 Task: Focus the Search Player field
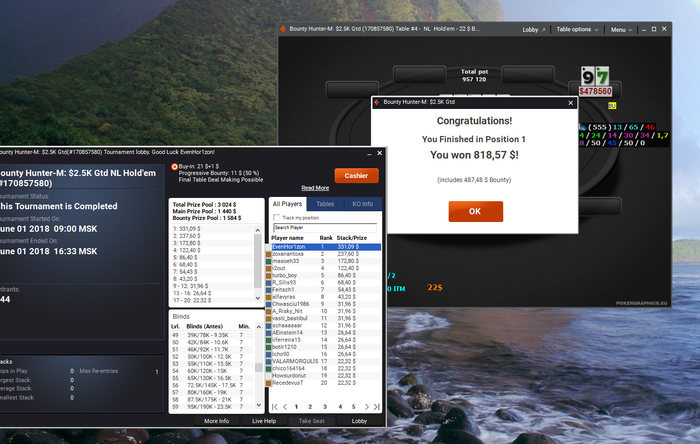(x=325, y=228)
